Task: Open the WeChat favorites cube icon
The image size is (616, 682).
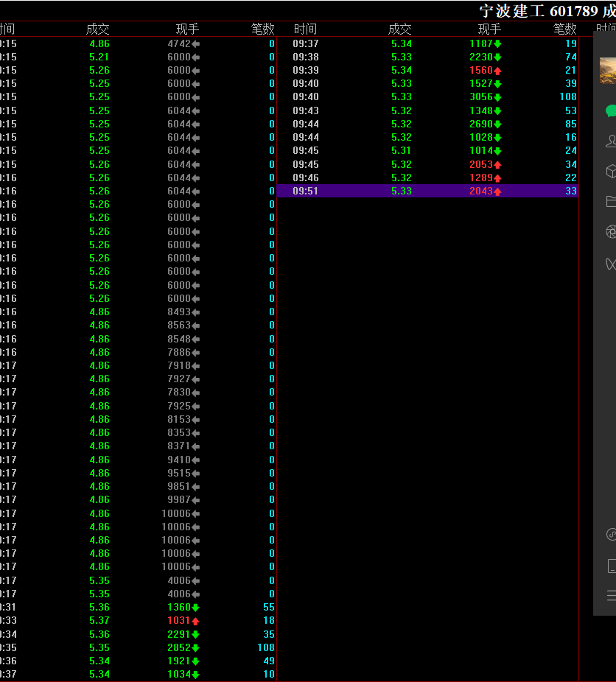Action: point(611,171)
